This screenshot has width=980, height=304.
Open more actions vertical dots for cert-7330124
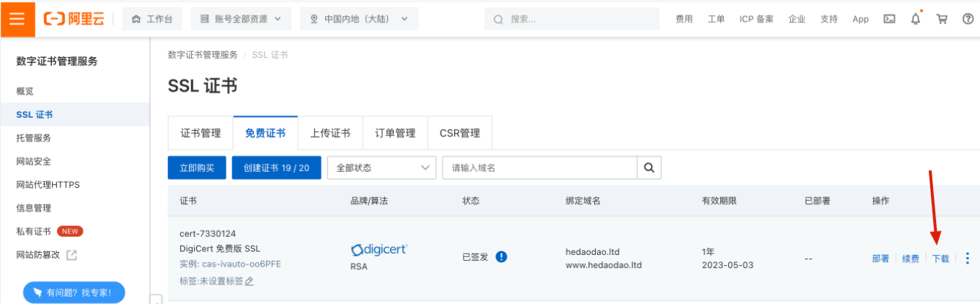968,258
